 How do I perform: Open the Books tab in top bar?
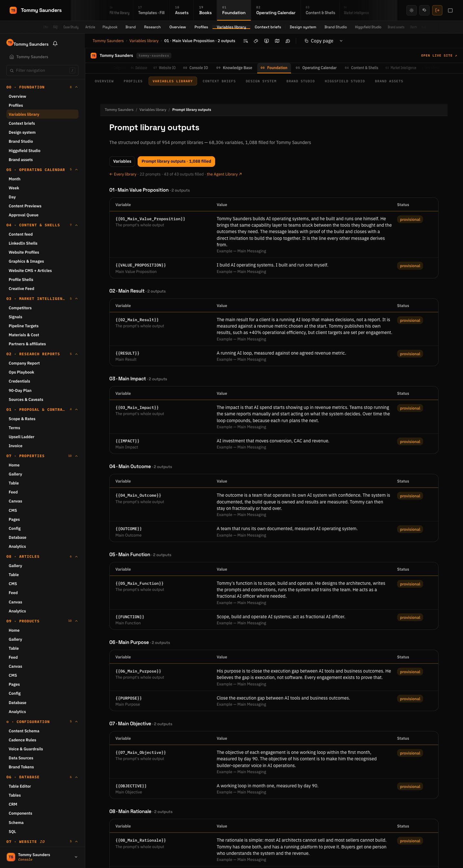point(205,10)
